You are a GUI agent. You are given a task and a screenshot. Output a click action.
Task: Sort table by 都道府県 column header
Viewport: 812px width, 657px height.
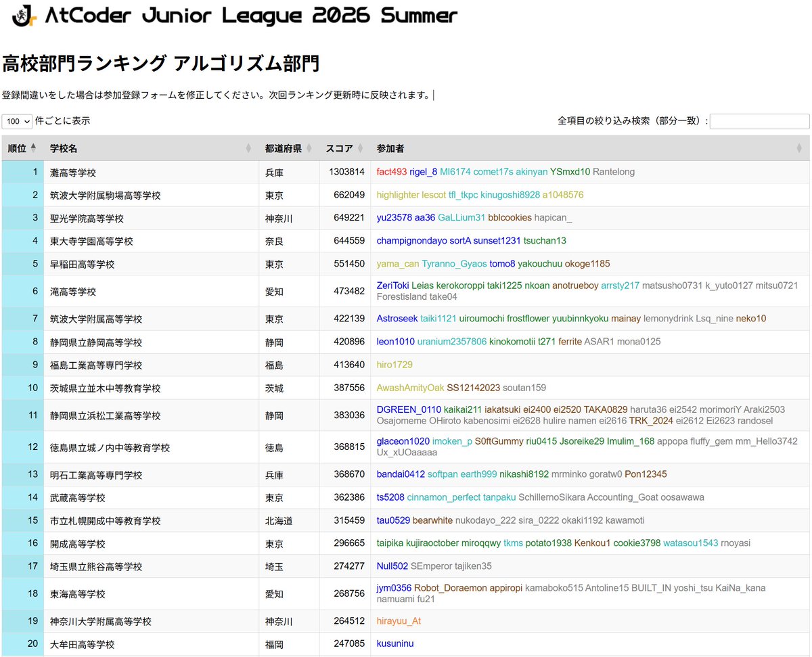(x=289, y=148)
